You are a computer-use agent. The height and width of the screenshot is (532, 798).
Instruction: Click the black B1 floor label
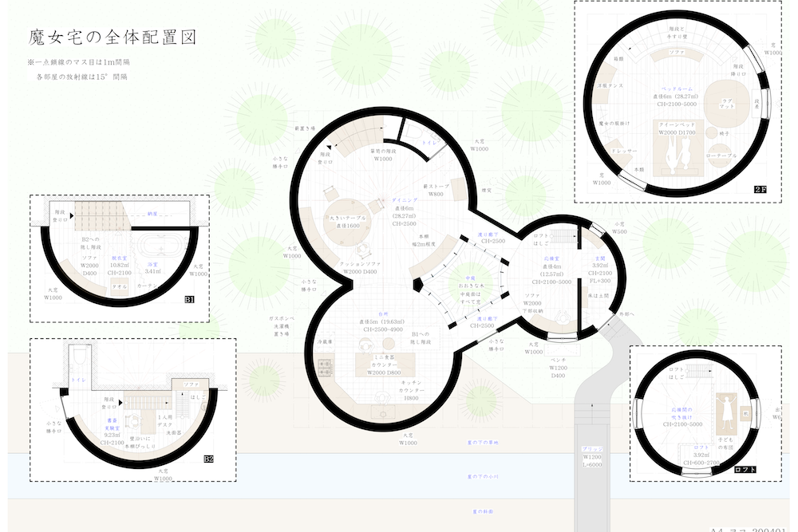[189, 300]
